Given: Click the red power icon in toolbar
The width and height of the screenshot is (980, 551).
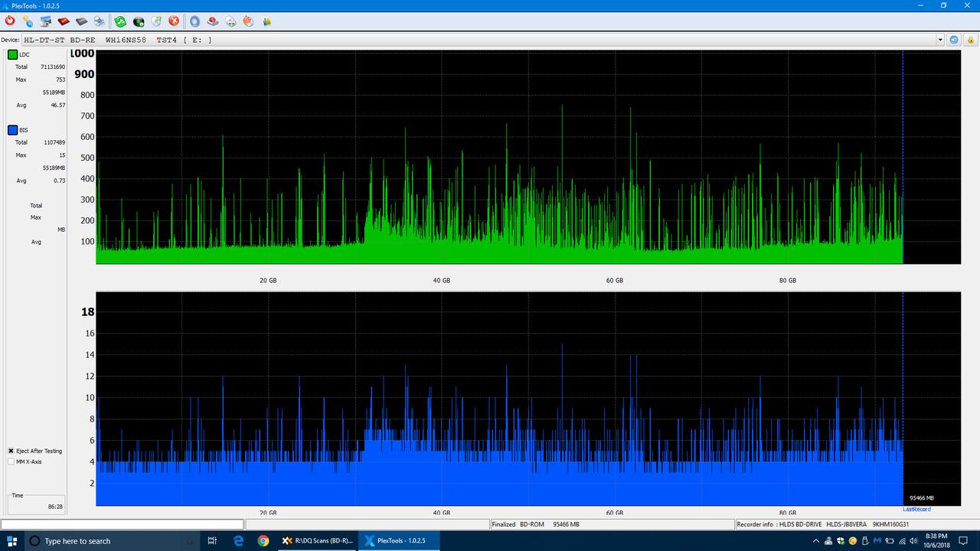Looking at the screenshot, I should (x=10, y=21).
